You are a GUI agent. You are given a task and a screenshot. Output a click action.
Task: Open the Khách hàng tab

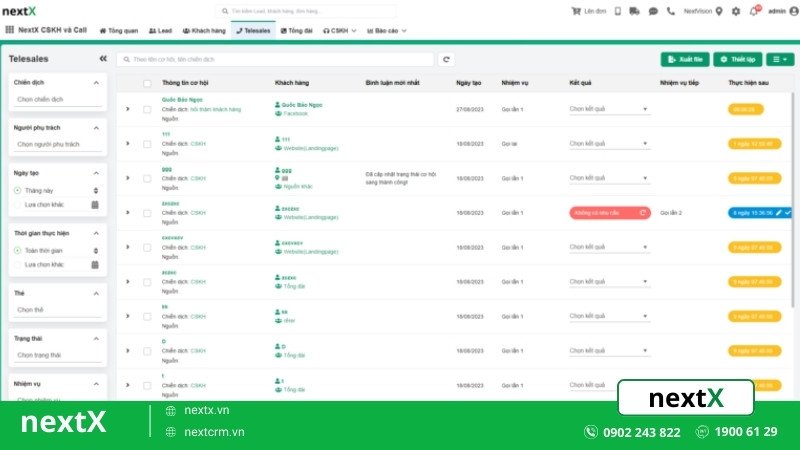click(204, 31)
